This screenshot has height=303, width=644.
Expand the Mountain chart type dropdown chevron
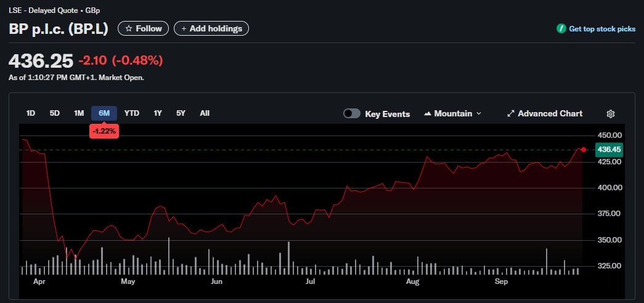tap(478, 114)
